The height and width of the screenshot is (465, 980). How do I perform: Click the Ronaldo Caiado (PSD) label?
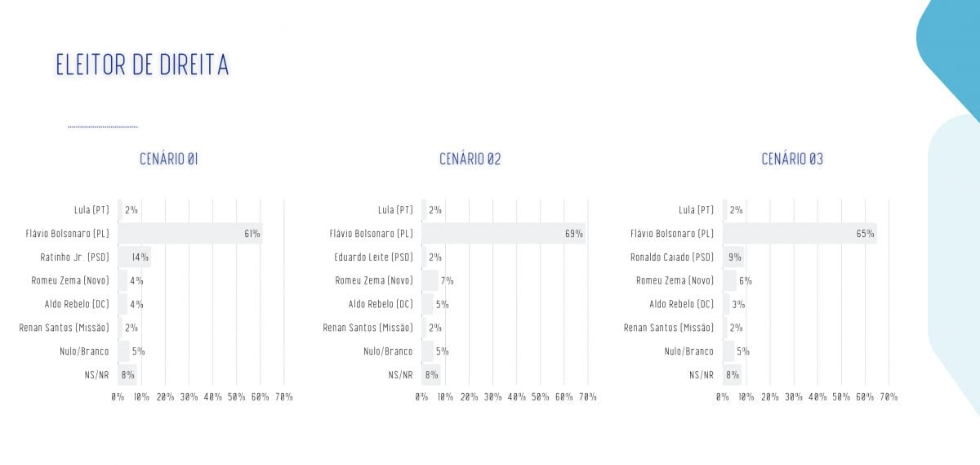(672, 257)
